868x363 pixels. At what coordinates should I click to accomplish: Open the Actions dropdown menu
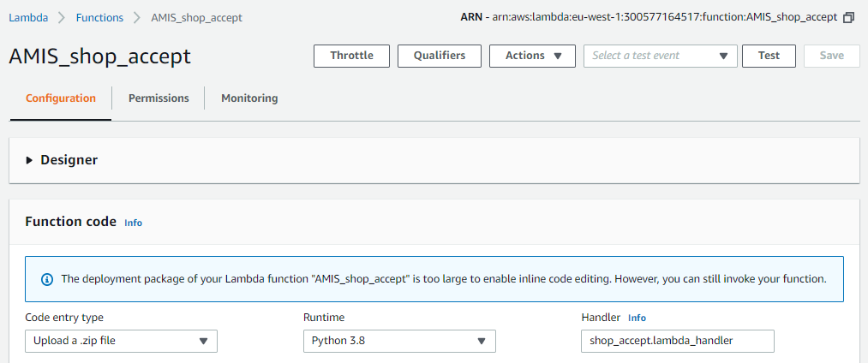[532, 56]
